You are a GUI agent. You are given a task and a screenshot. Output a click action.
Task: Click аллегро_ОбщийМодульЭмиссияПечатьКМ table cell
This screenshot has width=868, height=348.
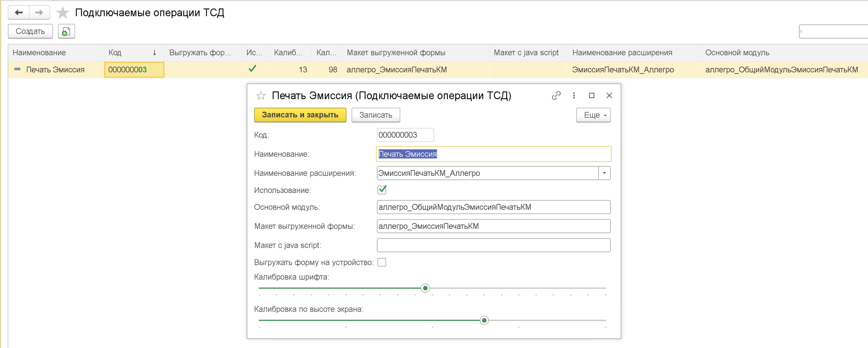coord(784,70)
